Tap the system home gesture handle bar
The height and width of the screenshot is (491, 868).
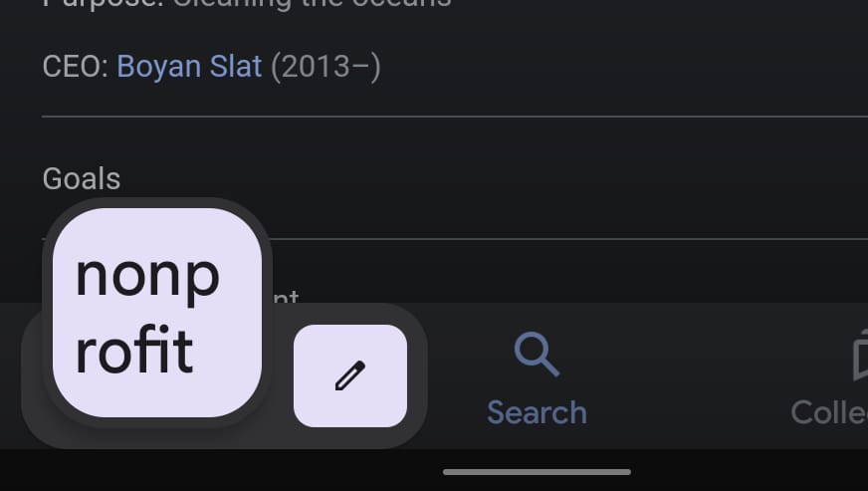537,472
